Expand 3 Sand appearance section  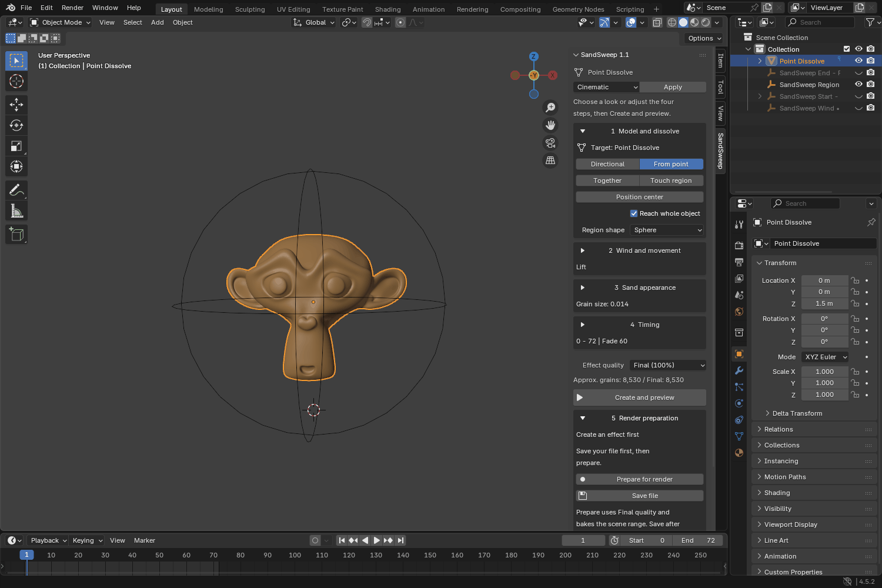tap(583, 288)
